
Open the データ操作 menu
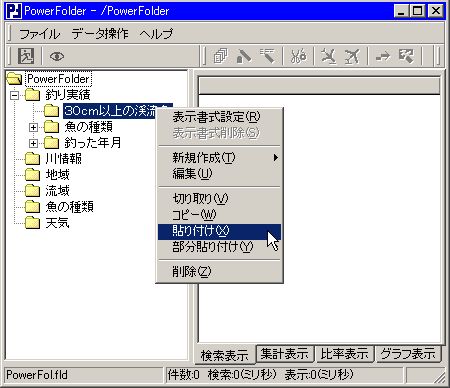(x=100, y=34)
